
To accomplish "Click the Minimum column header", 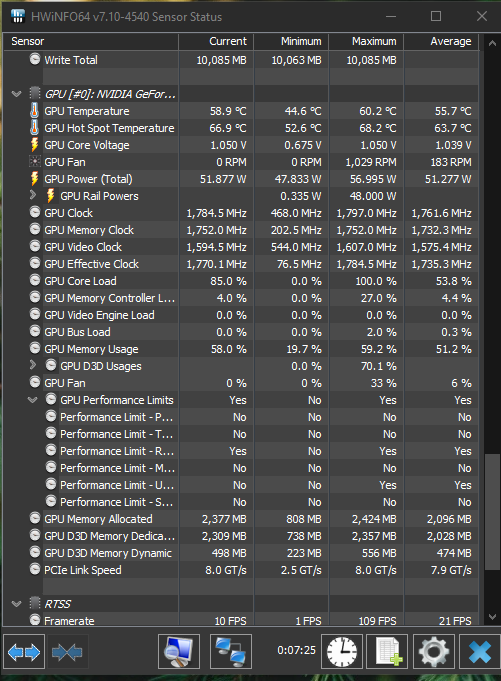I will pos(291,41).
